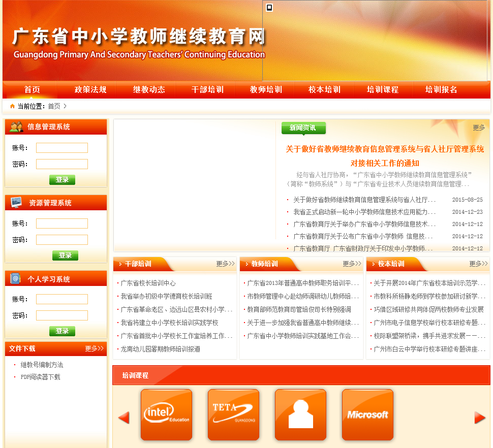
Task: Go to the 培训报名 navigation item
Action: click(441, 89)
